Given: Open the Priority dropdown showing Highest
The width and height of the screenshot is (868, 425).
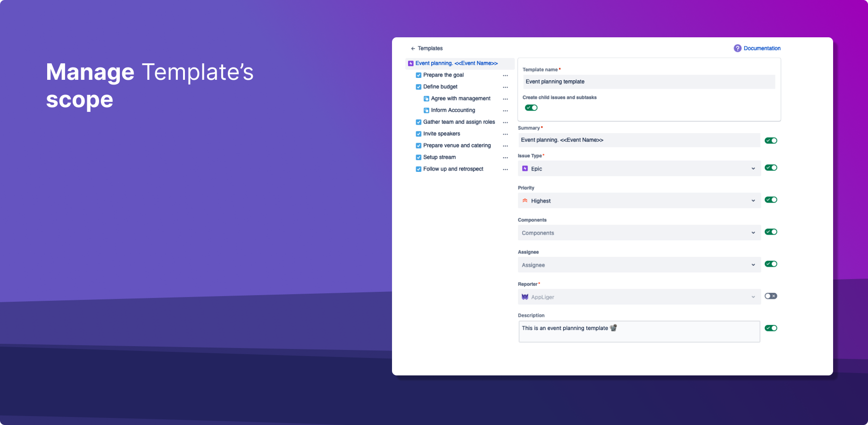Looking at the screenshot, I should [x=639, y=201].
